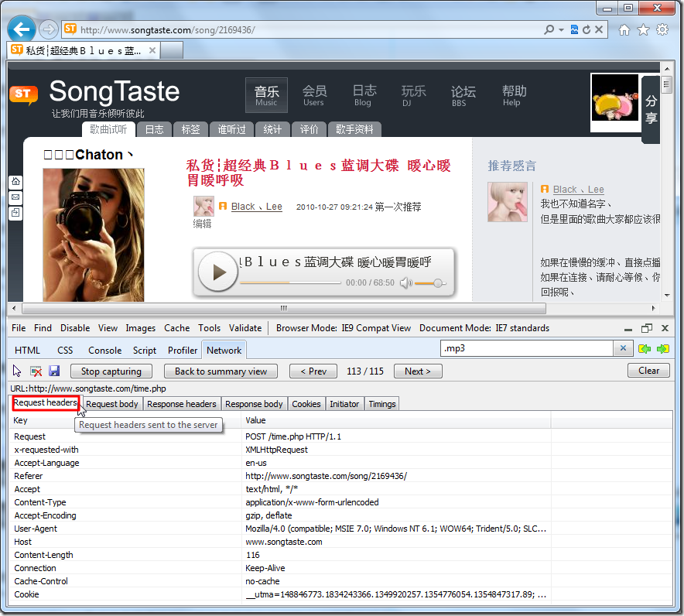
Task: Play the song with the play button
Action: (217, 272)
